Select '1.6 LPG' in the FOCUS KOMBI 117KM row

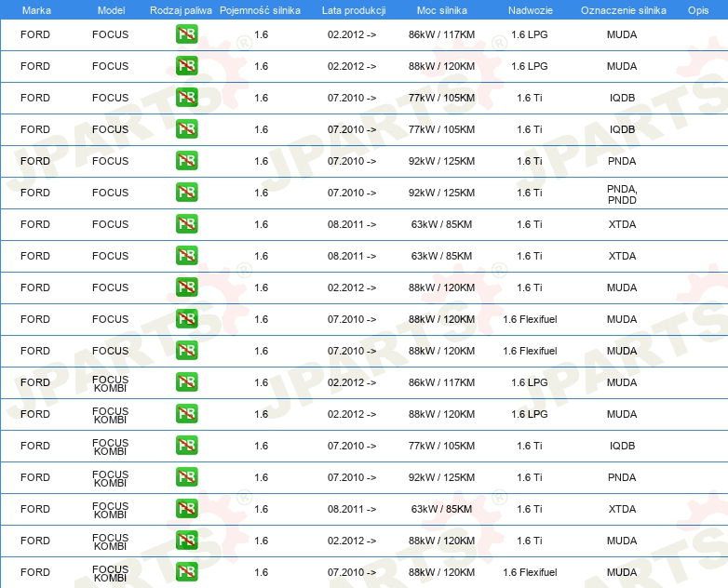[530, 382]
